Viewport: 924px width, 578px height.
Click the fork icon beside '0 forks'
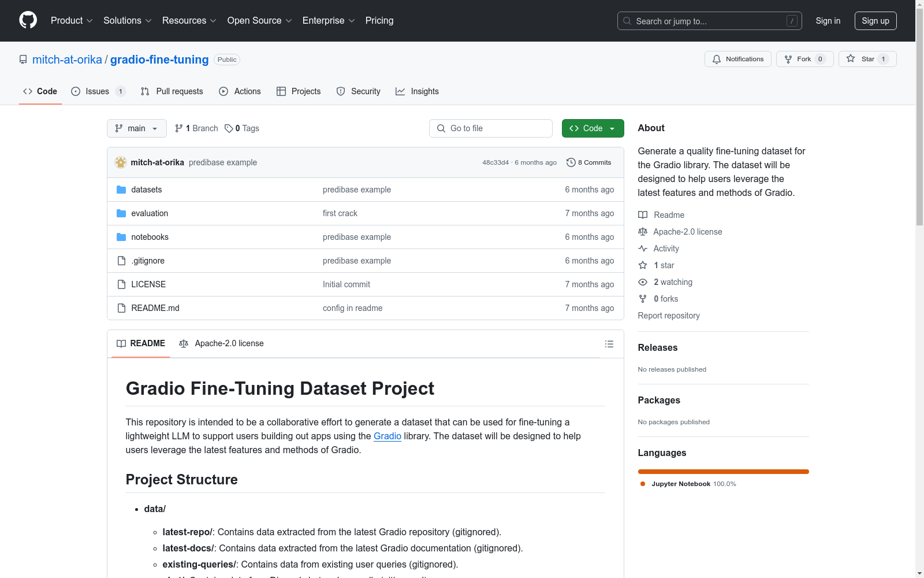coord(643,299)
